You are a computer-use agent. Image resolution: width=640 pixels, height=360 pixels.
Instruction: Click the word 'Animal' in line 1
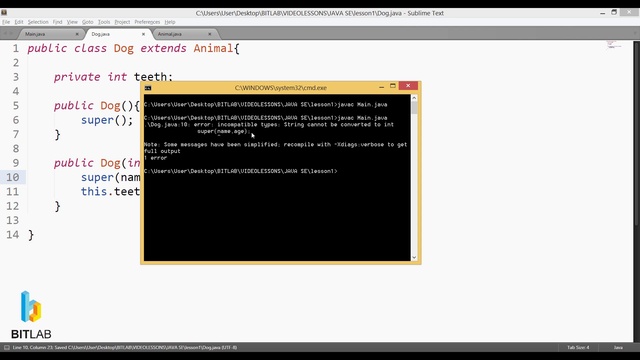(x=213, y=49)
